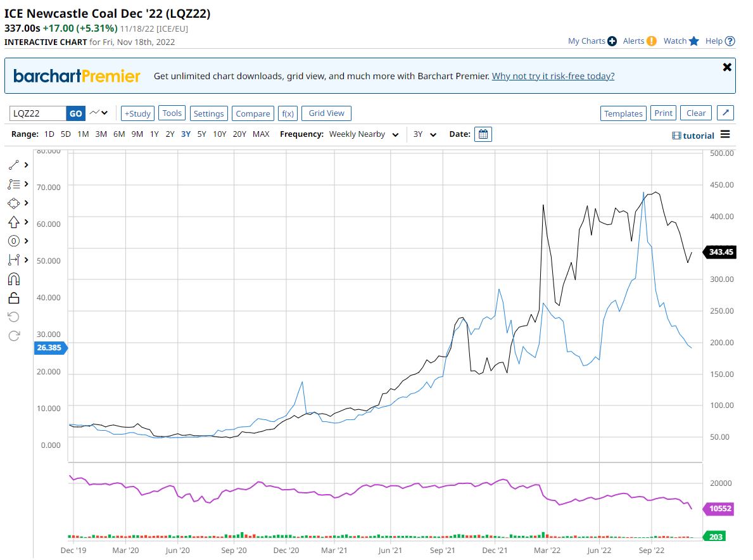Click the Alerts exclamation icon
Image resolution: width=753 pixels, height=560 pixels.
click(x=652, y=41)
